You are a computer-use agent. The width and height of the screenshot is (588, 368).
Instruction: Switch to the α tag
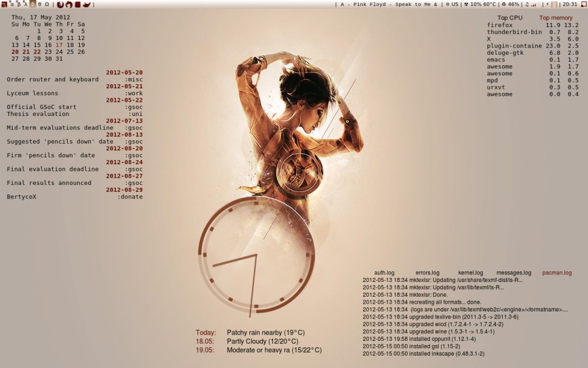[12, 5]
